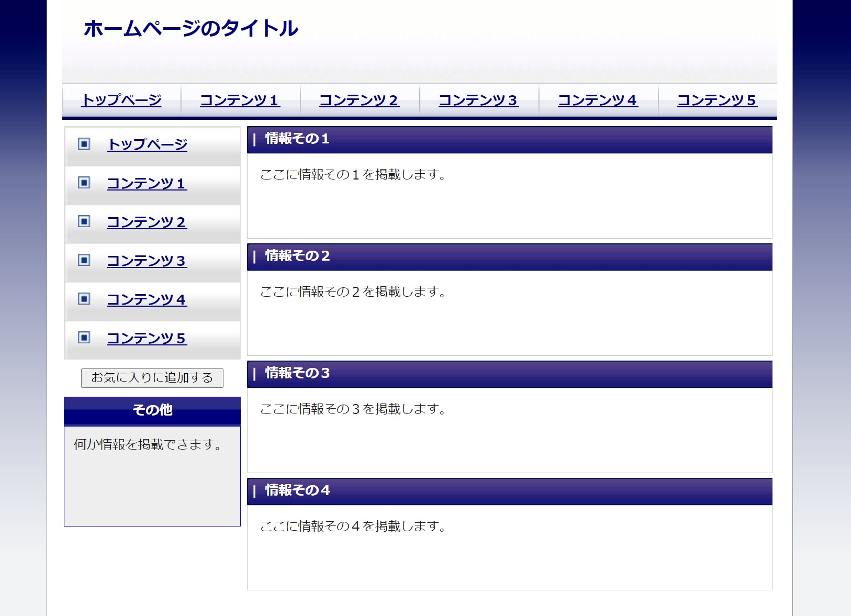Click square bullet icon beside sidebar コンテンツ４
Image resolution: width=851 pixels, height=616 pixels.
pos(84,299)
